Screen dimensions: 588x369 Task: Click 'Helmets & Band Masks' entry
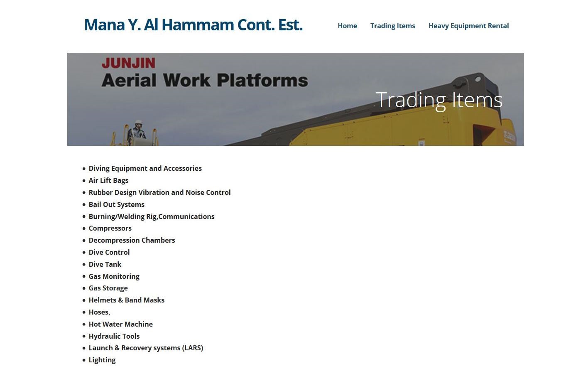coord(126,300)
